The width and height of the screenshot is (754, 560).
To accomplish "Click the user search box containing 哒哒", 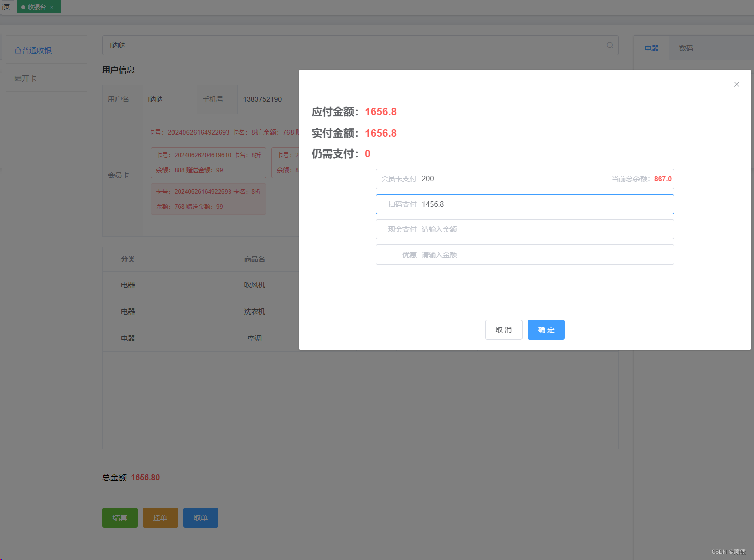I will [360, 45].
